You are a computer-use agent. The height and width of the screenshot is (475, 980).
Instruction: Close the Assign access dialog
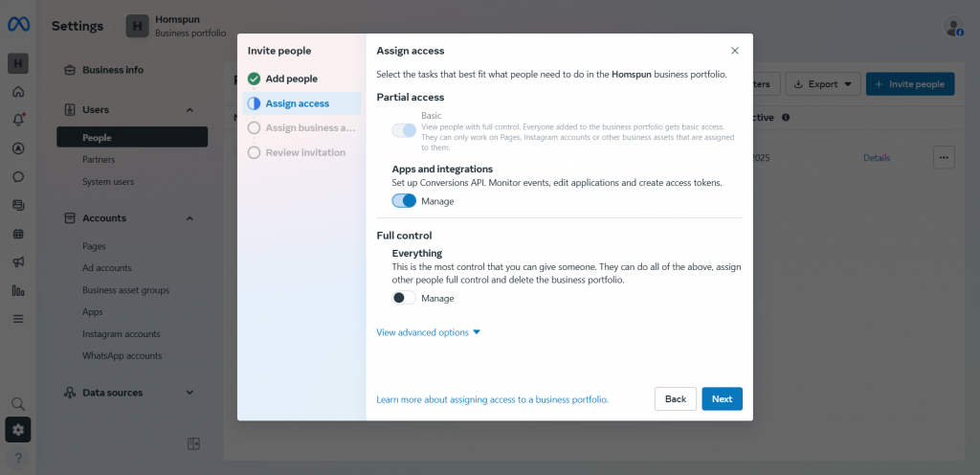[x=735, y=51]
